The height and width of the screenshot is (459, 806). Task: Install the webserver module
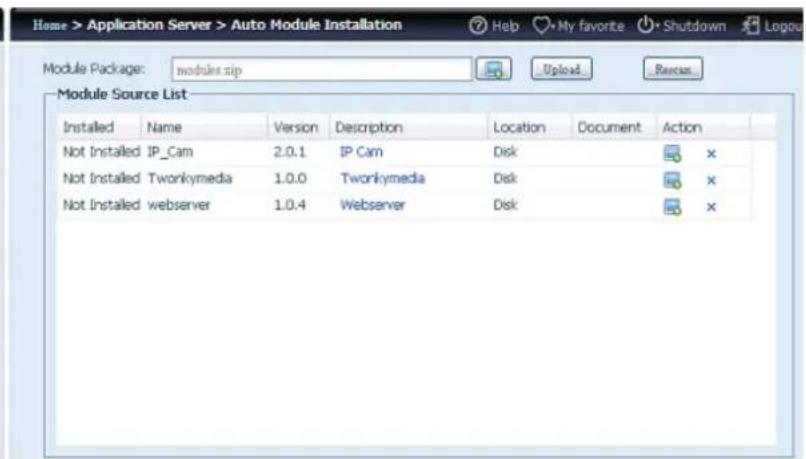click(672, 207)
